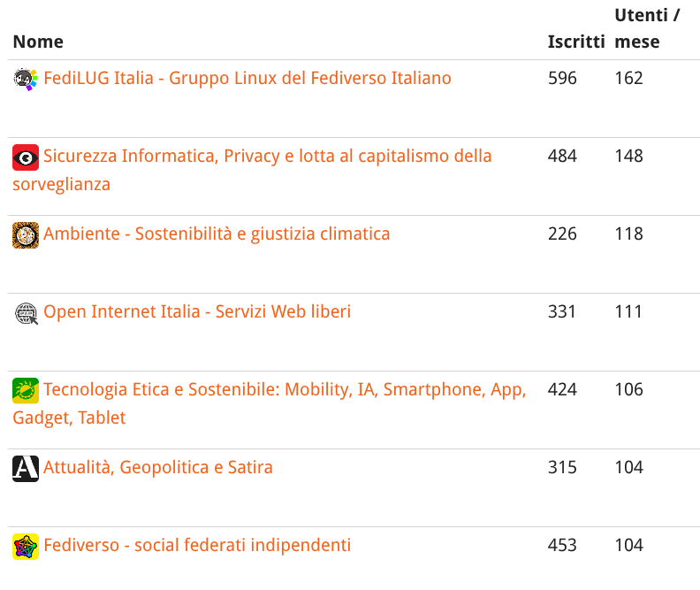Visit Ambiente - Sostenibilità e giustizia climatica
Screen dimensions: 700x590
click(x=217, y=234)
